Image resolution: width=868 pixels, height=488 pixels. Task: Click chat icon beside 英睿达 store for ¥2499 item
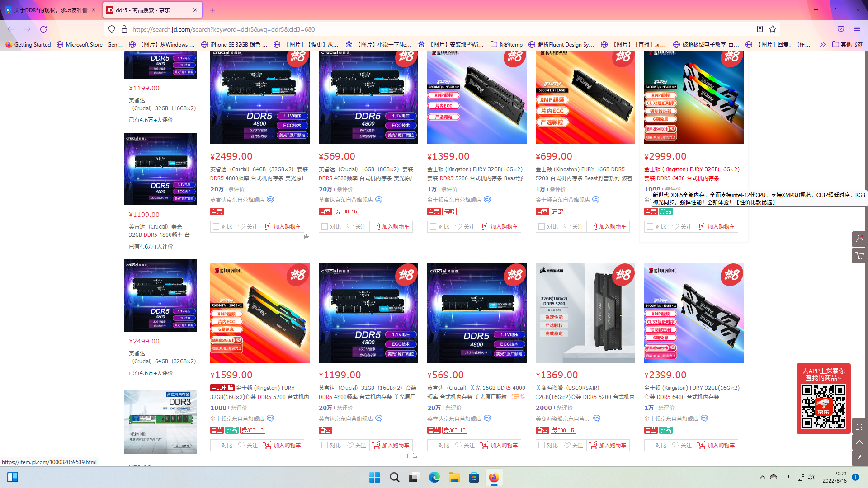coord(270,200)
